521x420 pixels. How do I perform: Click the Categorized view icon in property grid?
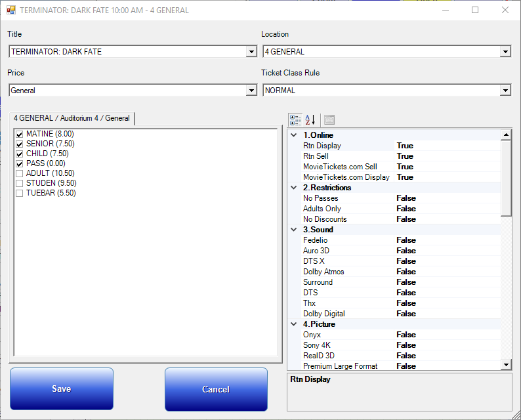tap(295, 120)
